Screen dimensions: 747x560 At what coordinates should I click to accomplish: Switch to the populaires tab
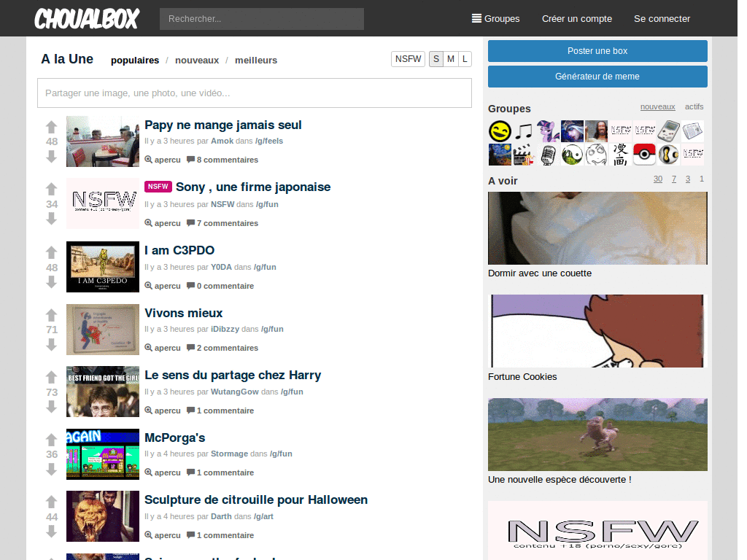(135, 61)
